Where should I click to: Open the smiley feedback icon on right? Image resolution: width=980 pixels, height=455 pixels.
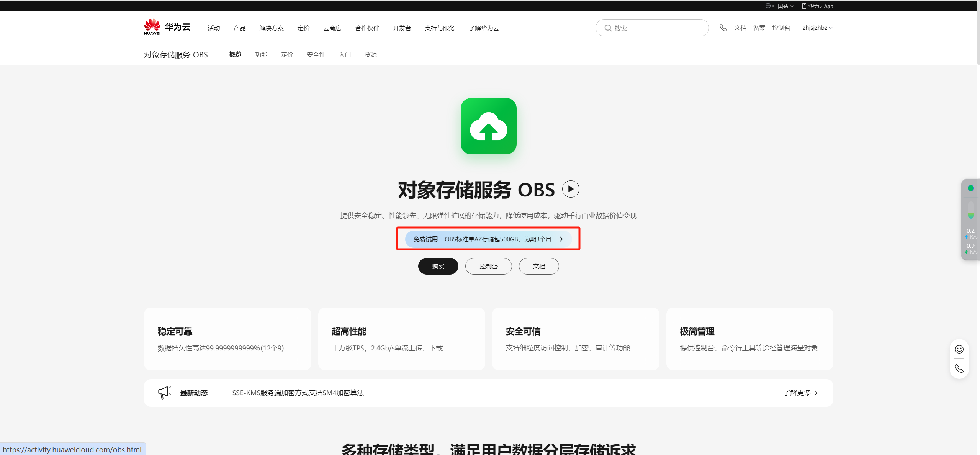(959, 349)
